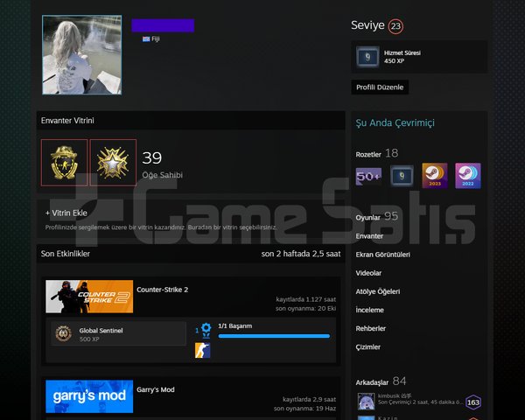Open Atölye Öğeleri
Screen dimensions: 525x420
(x=378, y=291)
